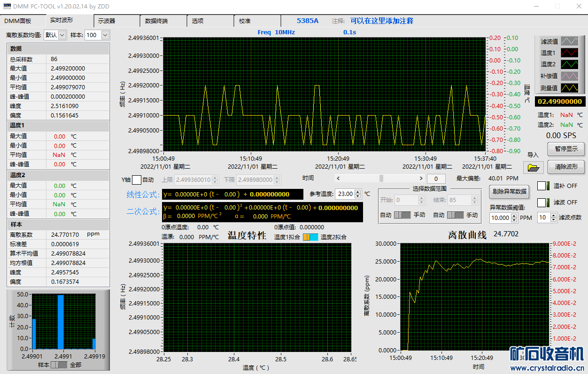Viewport: 588px width, 374px height.
Task: Click the 异常数据阈值 10.000 input field
Action: [501, 218]
